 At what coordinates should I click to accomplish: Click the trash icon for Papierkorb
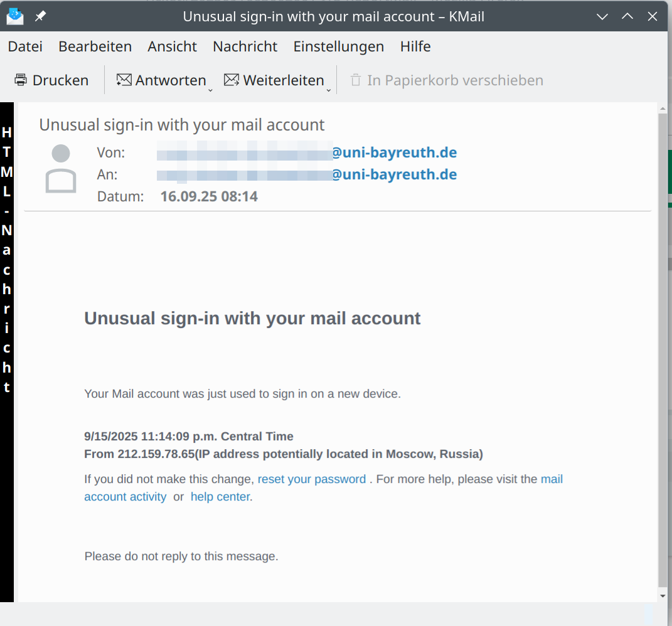(356, 80)
